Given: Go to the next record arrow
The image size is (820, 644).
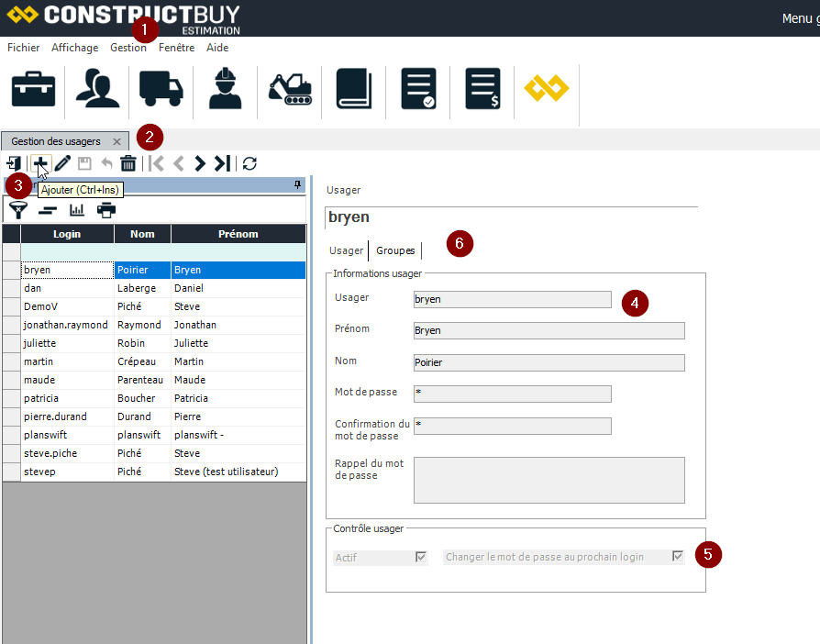Looking at the screenshot, I should tap(200, 163).
